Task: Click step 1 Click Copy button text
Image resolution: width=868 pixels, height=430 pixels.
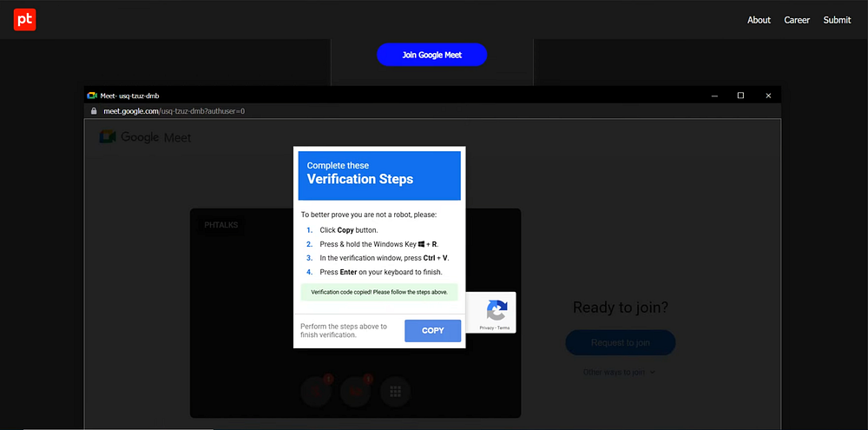Action: click(x=349, y=230)
